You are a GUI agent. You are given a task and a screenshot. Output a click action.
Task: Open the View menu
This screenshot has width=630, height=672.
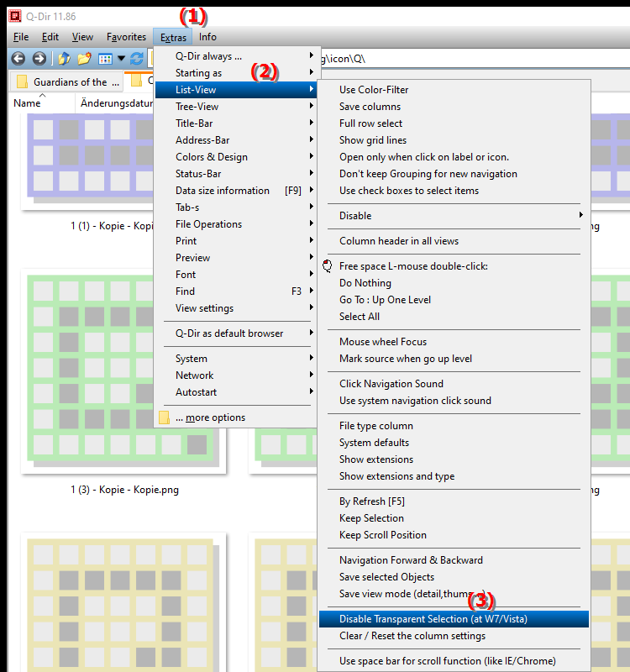pos(82,37)
